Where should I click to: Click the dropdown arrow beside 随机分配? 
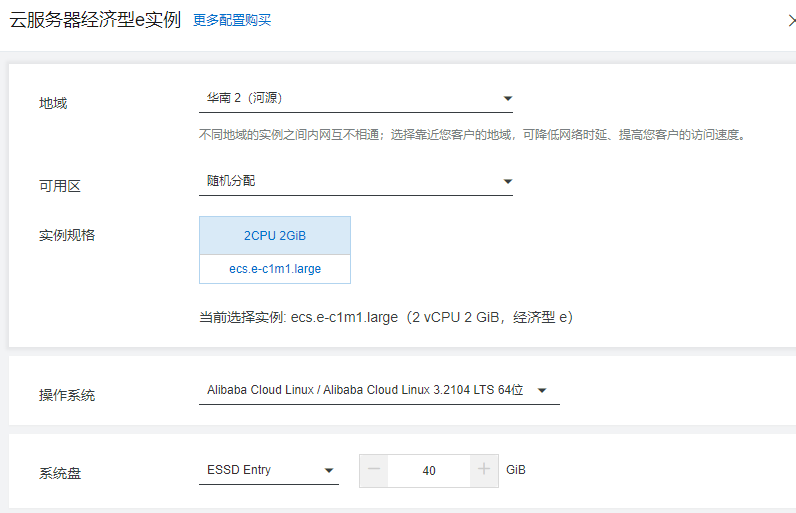(508, 181)
